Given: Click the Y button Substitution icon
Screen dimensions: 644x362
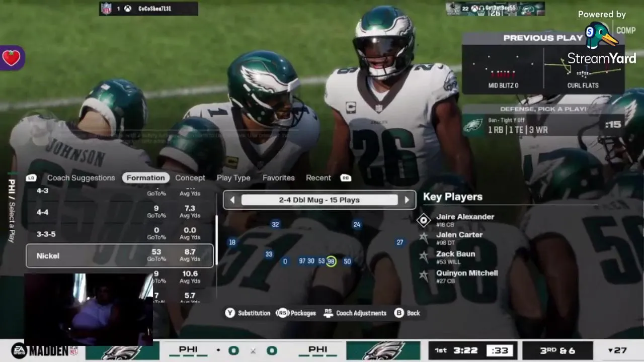Looking at the screenshot, I should (230, 313).
